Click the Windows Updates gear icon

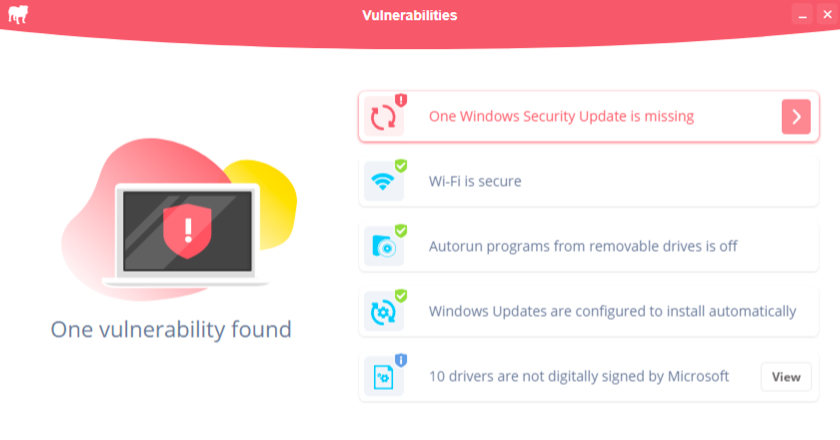click(x=382, y=312)
